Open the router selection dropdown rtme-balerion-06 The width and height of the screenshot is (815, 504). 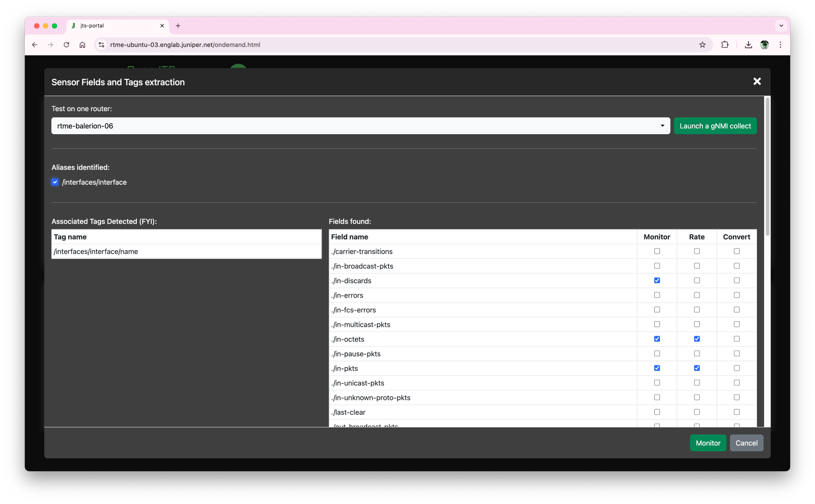pos(360,126)
